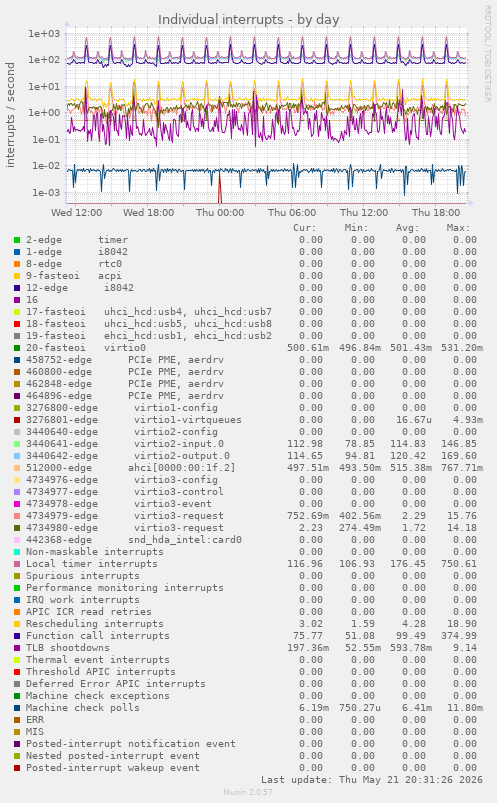
Task: Click the red spike at Thu 00:00 on graph
Action: click(x=220, y=188)
